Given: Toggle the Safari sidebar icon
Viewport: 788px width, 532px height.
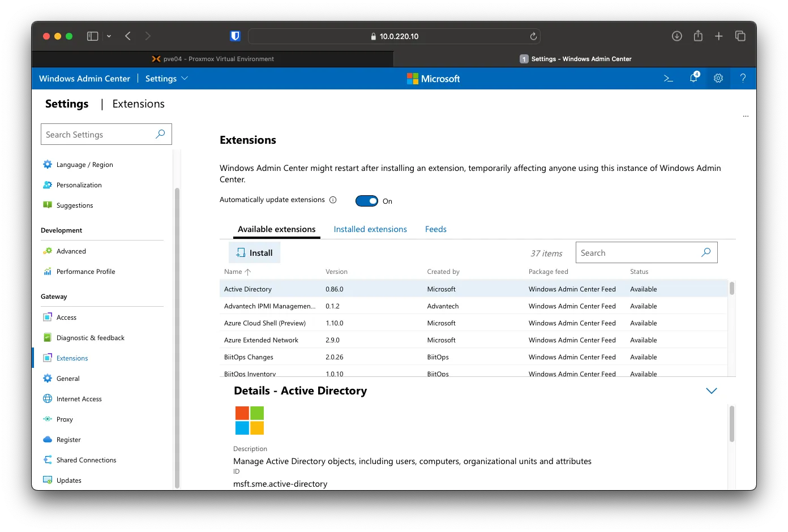Looking at the screenshot, I should pyautogui.click(x=93, y=36).
